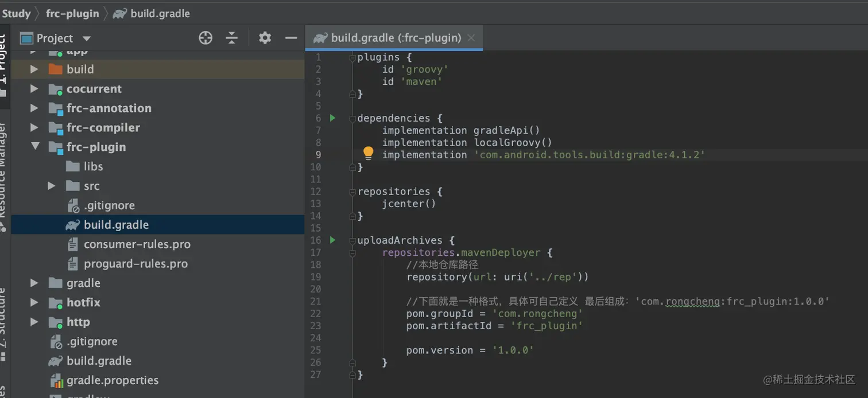This screenshot has width=868, height=398.
Task: Close the build.gradle (:frc-plugin) tab
Action: point(471,38)
